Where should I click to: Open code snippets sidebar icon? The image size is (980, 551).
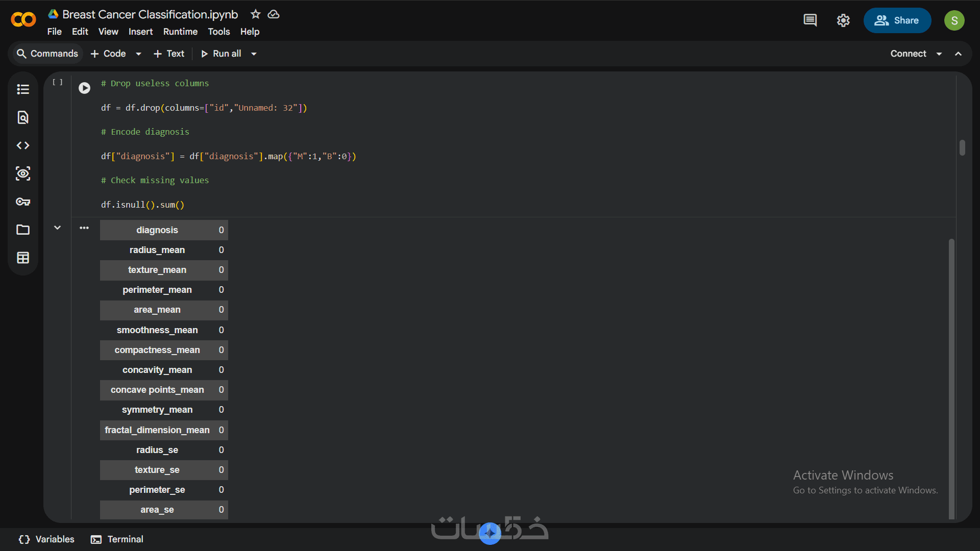point(23,145)
